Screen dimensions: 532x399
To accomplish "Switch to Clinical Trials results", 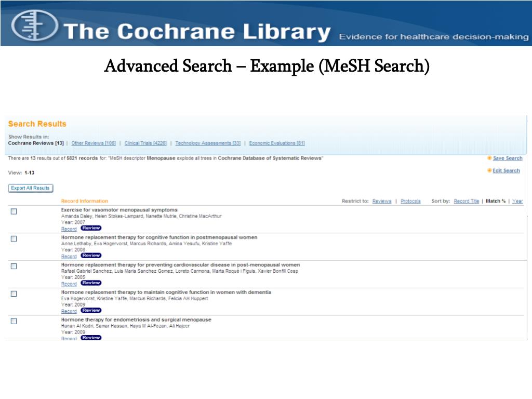I will [145, 143].
